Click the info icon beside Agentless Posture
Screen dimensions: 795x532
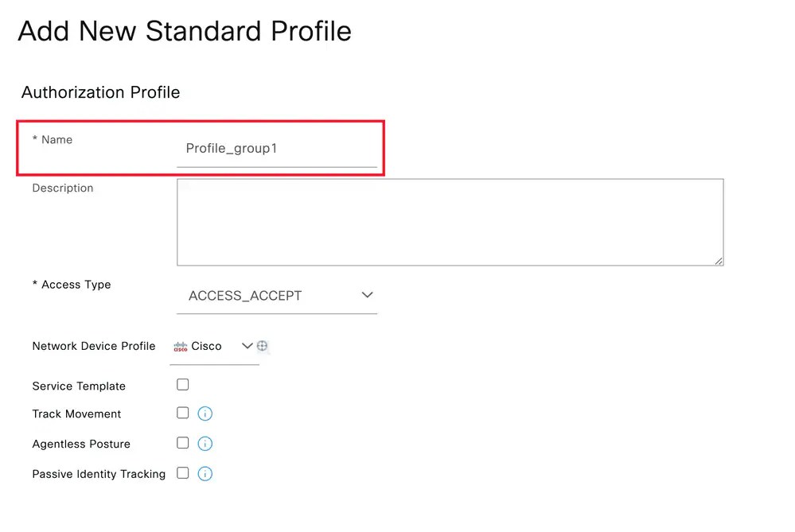point(205,444)
